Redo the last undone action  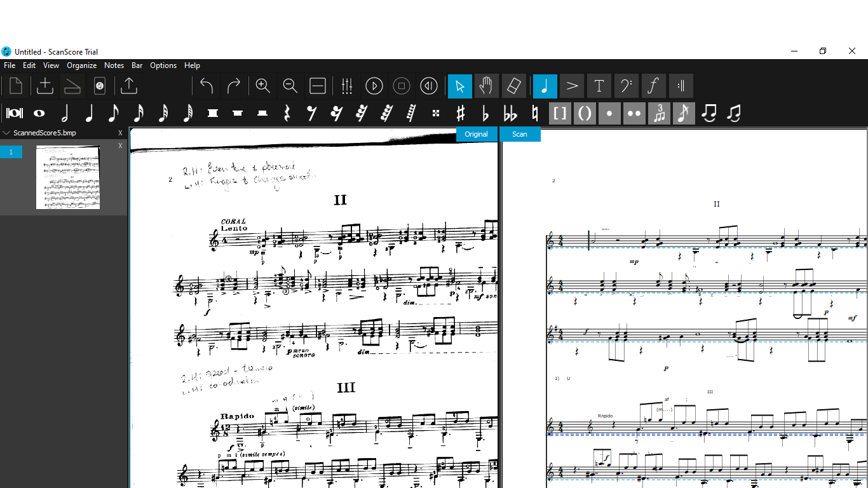[233, 86]
